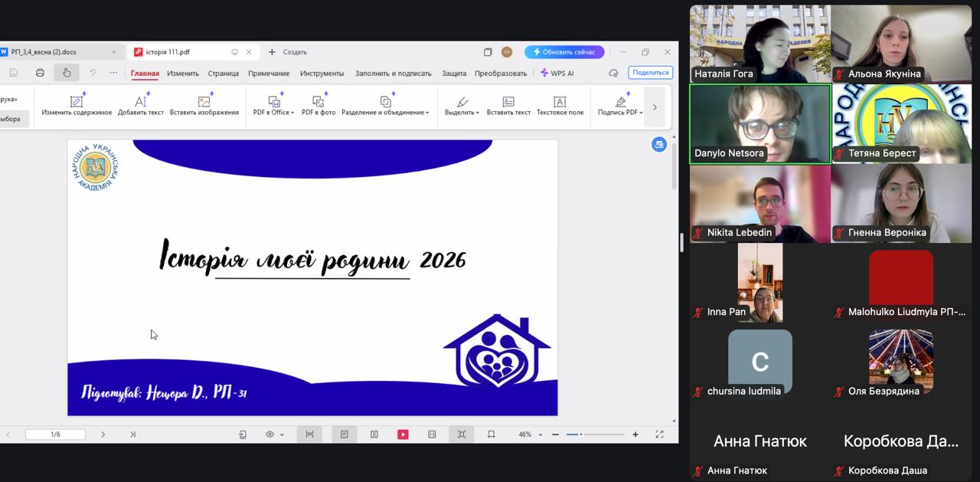
Task: Open the 46% zoom level dropdown
Action: click(x=541, y=434)
